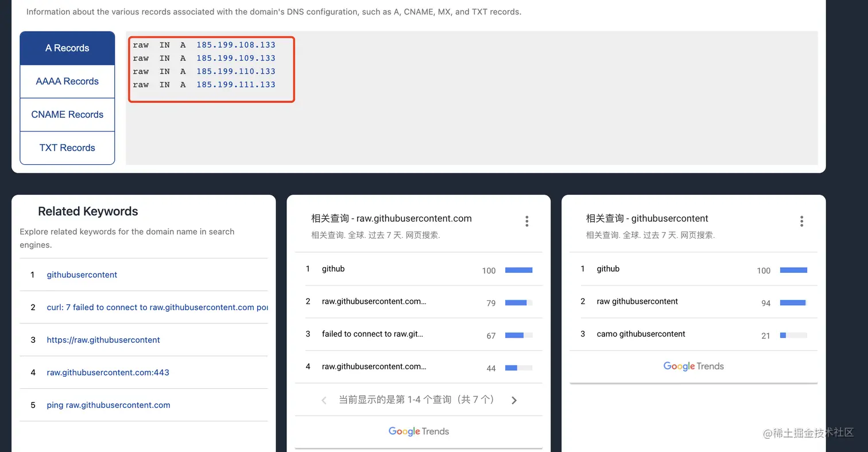
Task: Click the 相关查询 - raw.githubusercontent.com title
Action: coord(392,218)
